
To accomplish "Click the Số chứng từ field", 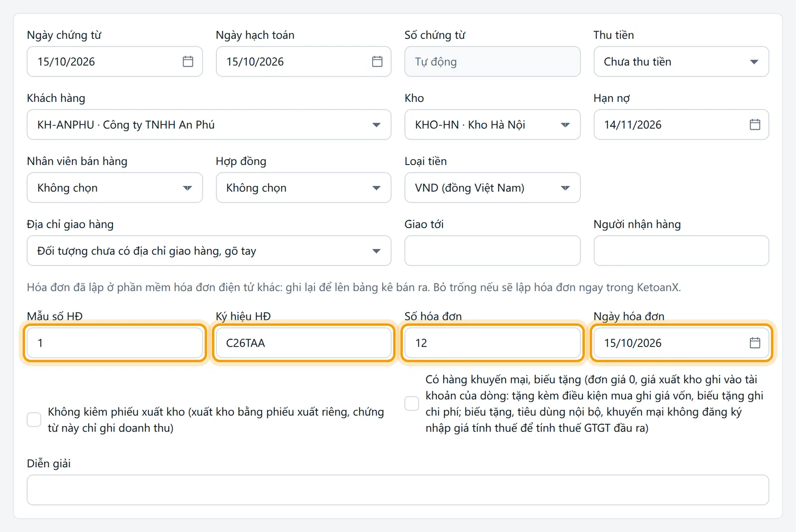I will tap(493, 62).
